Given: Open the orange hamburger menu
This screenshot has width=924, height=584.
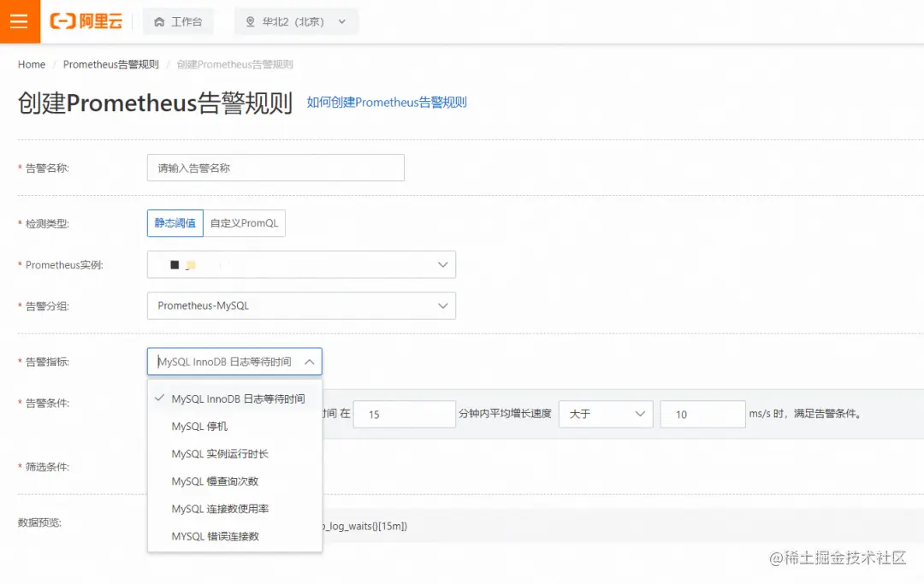Looking at the screenshot, I should (x=20, y=21).
